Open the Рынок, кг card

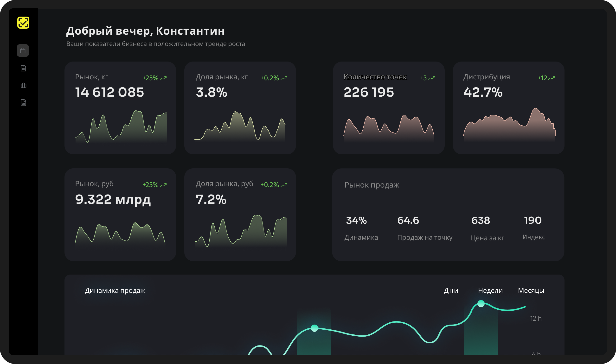coord(120,108)
